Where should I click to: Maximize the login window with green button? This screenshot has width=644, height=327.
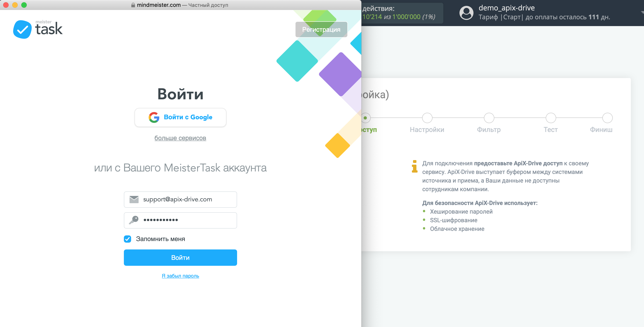[24, 5]
